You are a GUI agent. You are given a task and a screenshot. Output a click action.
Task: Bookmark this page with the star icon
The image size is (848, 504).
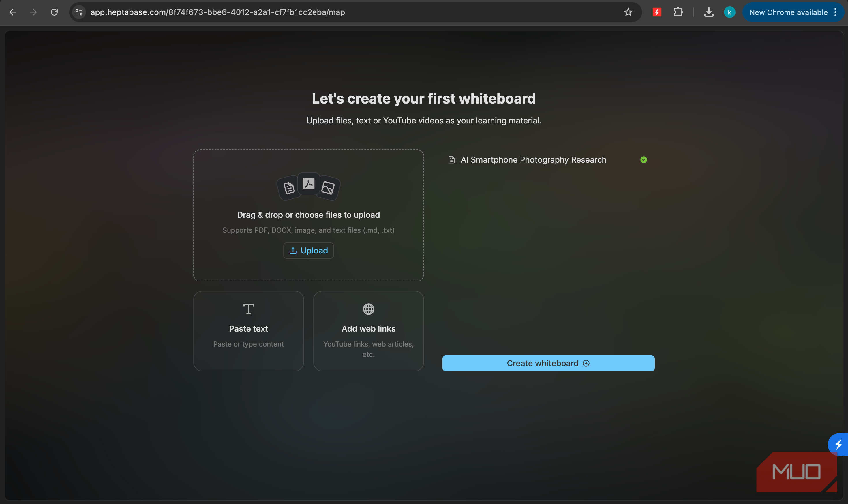628,12
